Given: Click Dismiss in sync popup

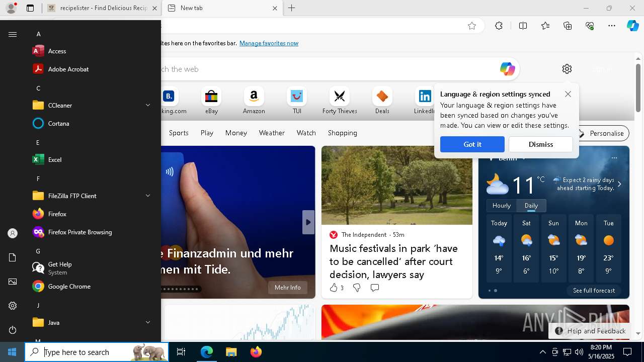Looking at the screenshot, I should 541,144.
